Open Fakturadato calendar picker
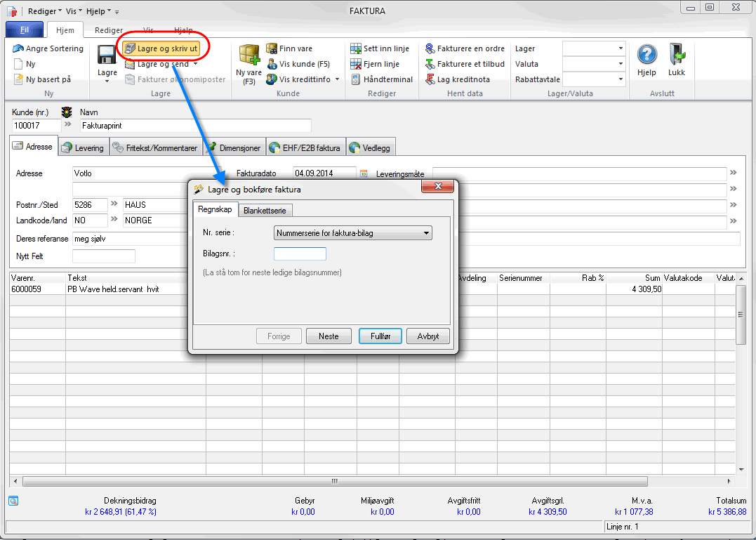 click(x=364, y=173)
